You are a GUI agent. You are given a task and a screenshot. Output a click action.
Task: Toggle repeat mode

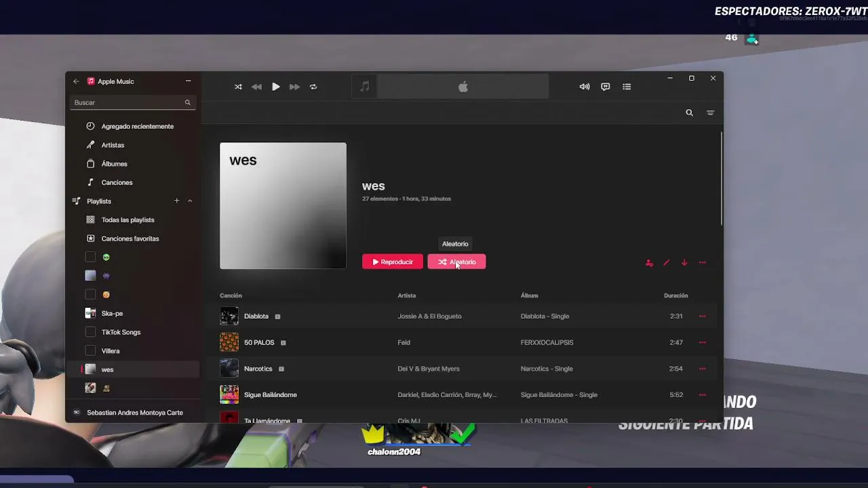(x=313, y=87)
